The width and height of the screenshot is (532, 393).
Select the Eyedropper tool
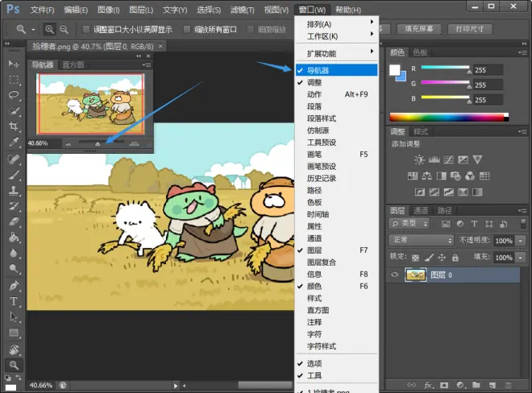[x=14, y=142]
